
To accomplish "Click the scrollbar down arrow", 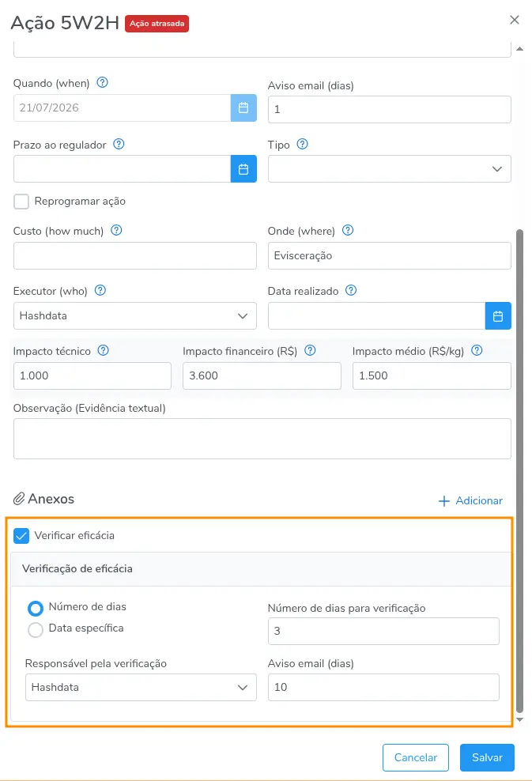I will [519, 719].
